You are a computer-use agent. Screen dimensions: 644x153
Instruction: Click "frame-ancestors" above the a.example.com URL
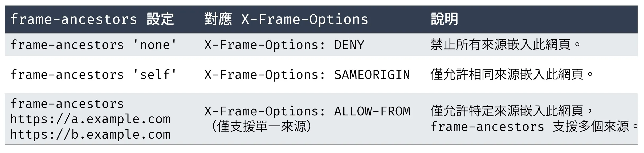(67, 104)
